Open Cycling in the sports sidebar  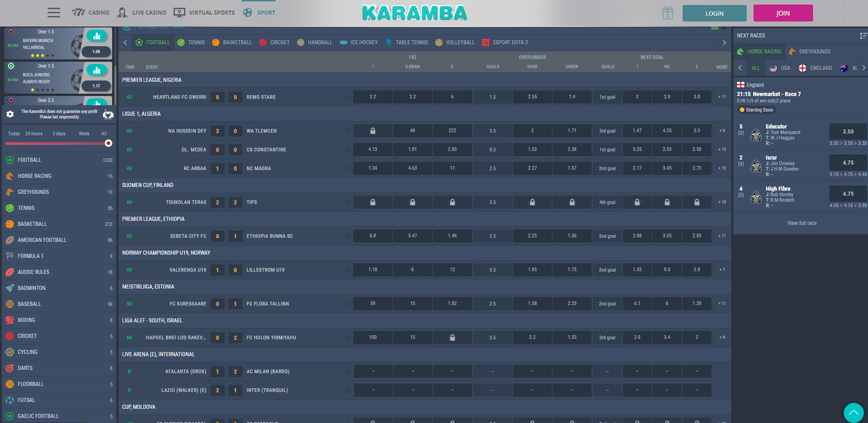[59, 352]
